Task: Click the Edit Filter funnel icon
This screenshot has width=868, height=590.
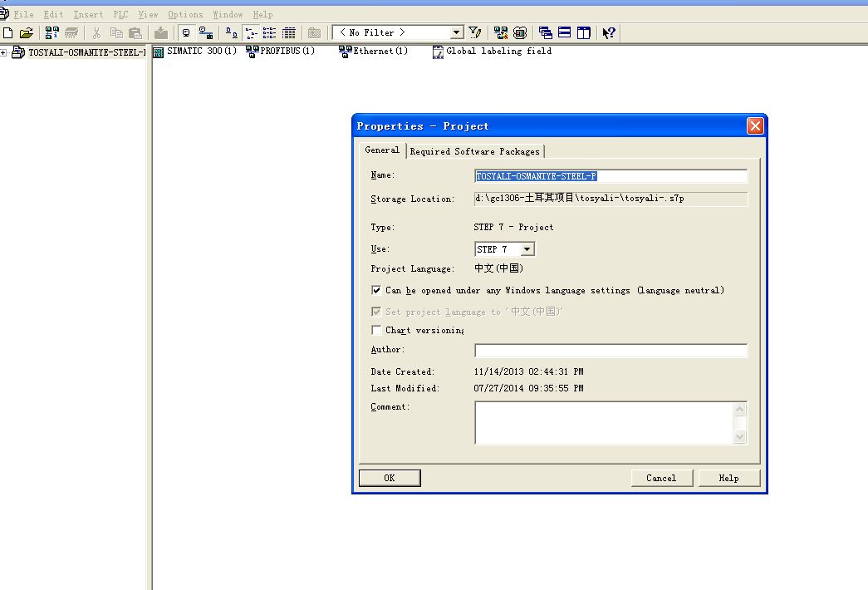Action: tap(475, 32)
